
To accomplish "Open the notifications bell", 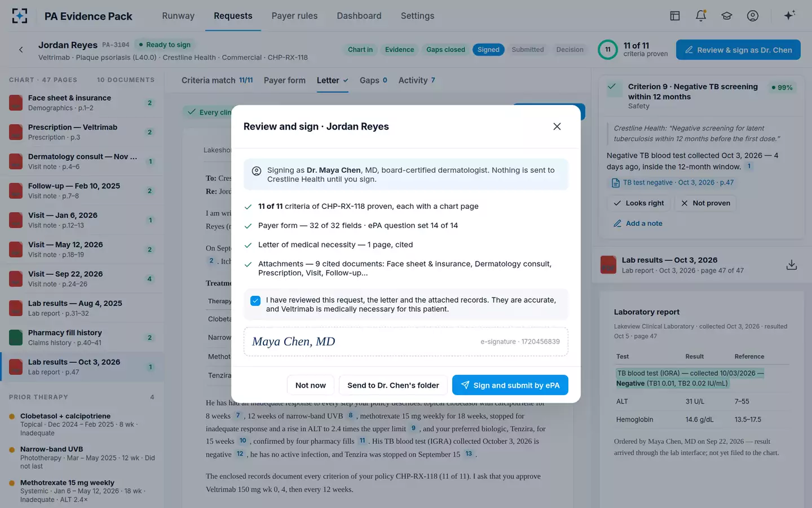I will click(701, 16).
